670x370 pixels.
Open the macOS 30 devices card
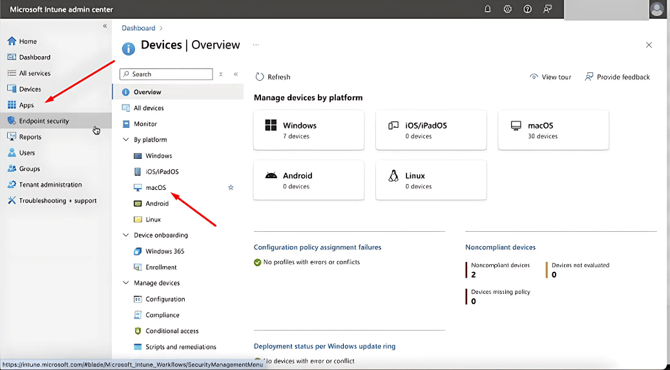(553, 130)
